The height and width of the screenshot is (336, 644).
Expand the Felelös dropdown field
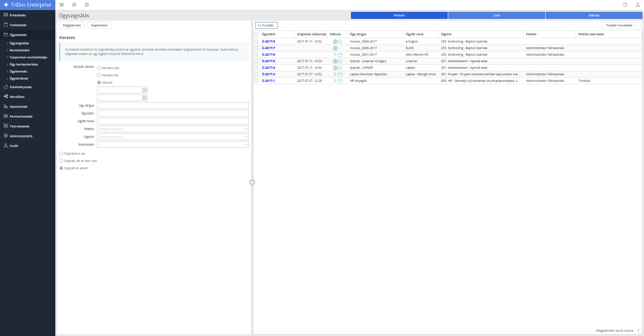point(246,129)
